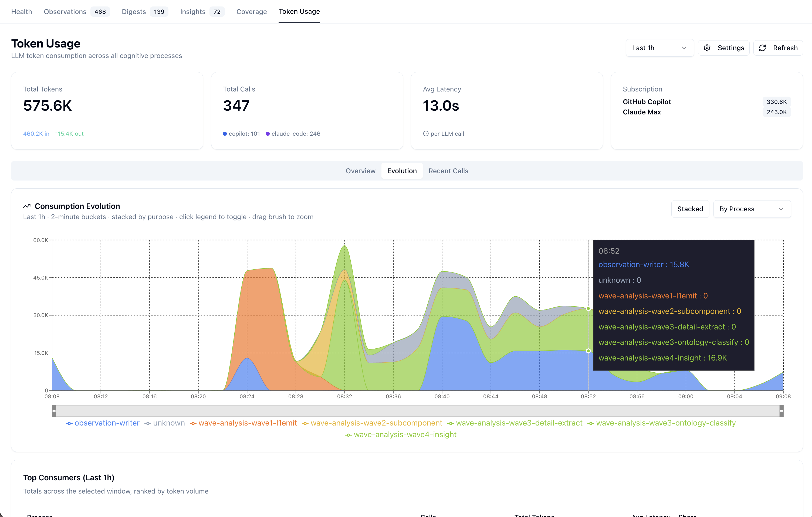The height and width of the screenshot is (517, 812).
Task: Select the Token Usage tab
Action: coord(299,11)
